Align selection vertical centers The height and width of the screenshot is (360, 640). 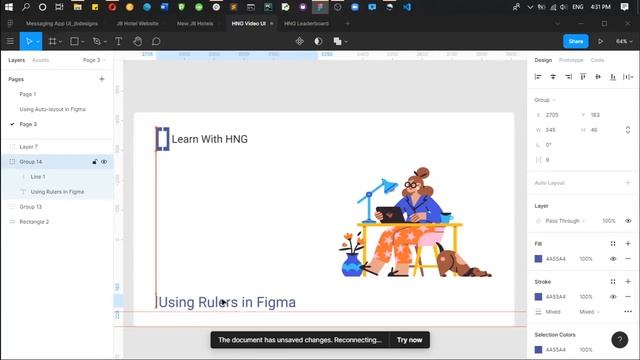(598, 77)
